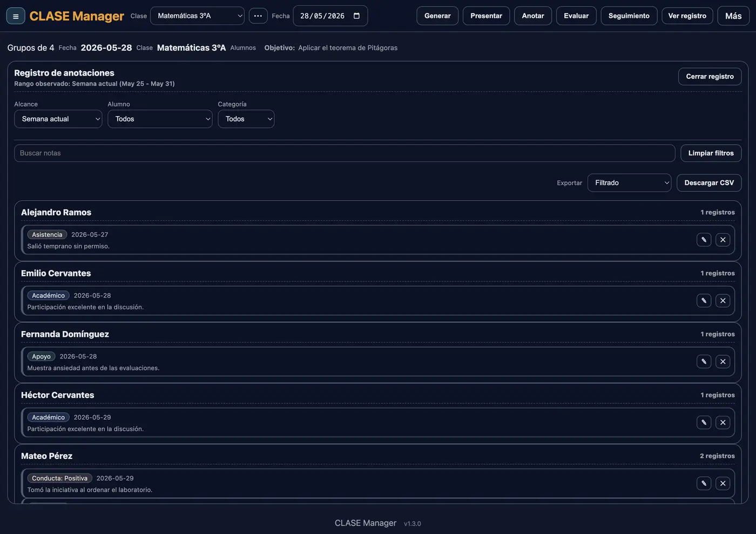Edit Héctor Cervantes Académico note
The height and width of the screenshot is (534, 756).
[704, 423]
